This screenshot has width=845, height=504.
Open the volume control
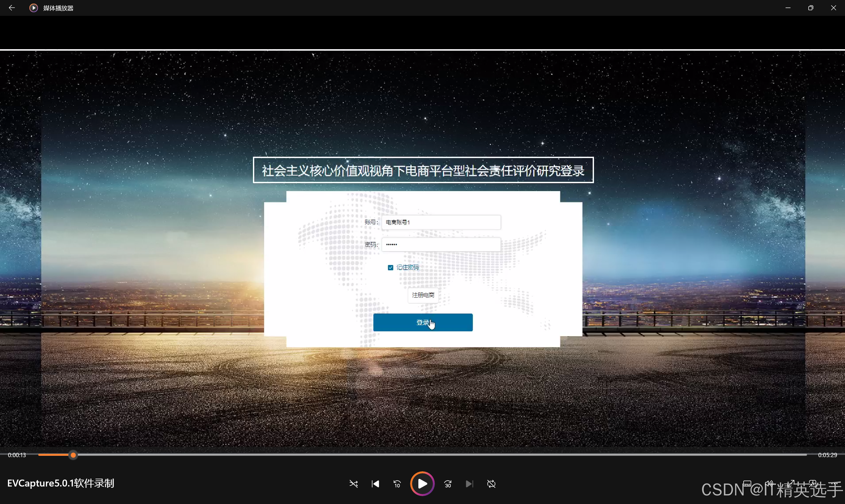(x=769, y=483)
